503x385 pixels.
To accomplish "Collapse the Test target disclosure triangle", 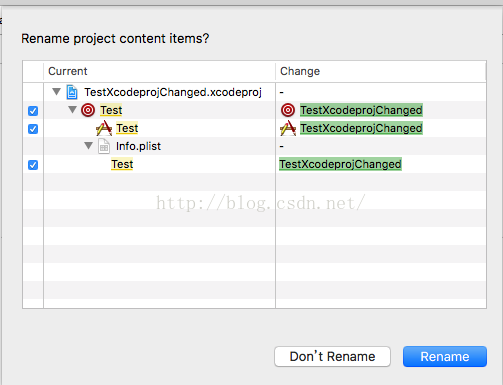I will pyautogui.click(x=72, y=110).
